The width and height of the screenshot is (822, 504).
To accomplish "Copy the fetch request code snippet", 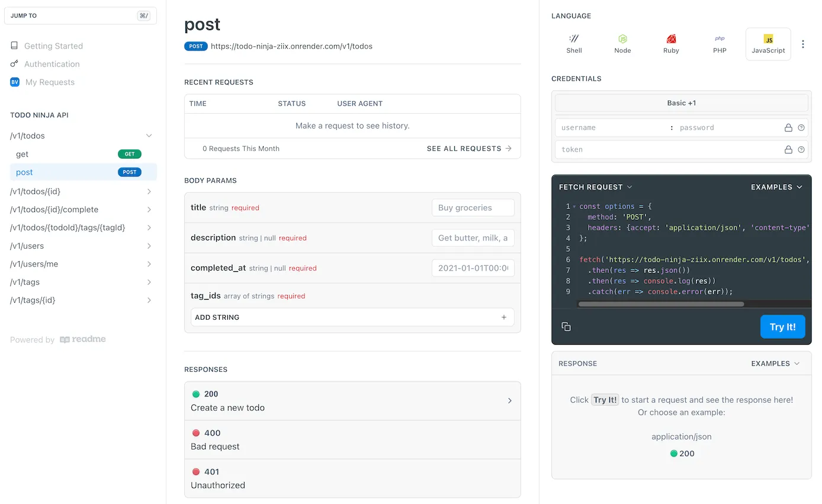I will point(566,326).
